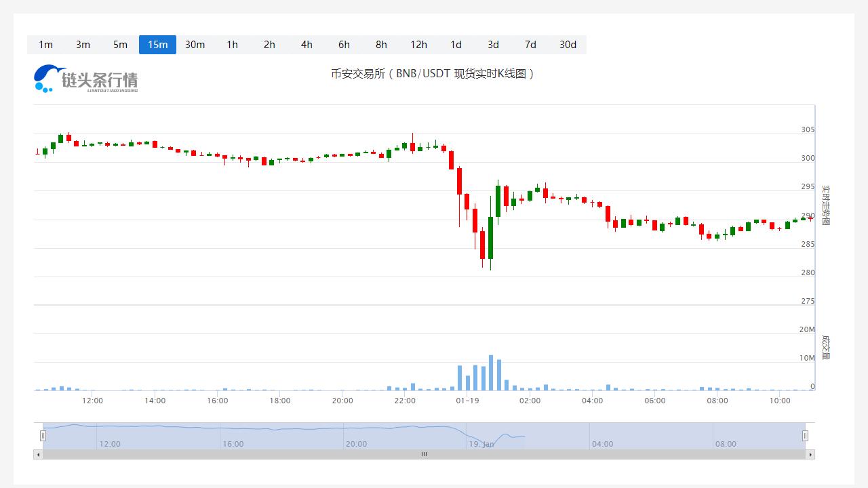Choose the 2h interval tab

(269, 45)
